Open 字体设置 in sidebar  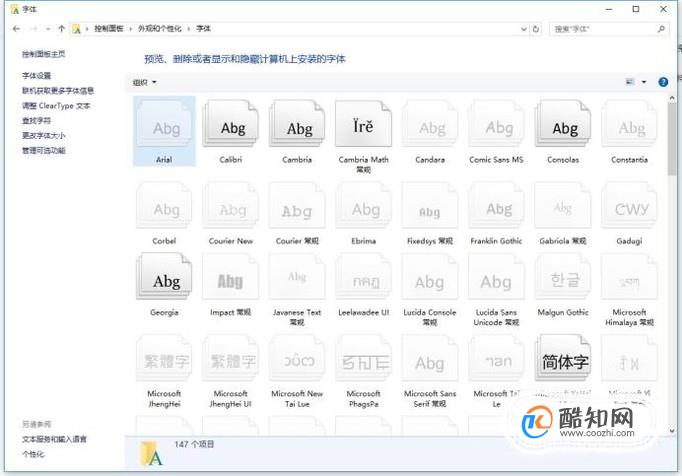pos(37,76)
